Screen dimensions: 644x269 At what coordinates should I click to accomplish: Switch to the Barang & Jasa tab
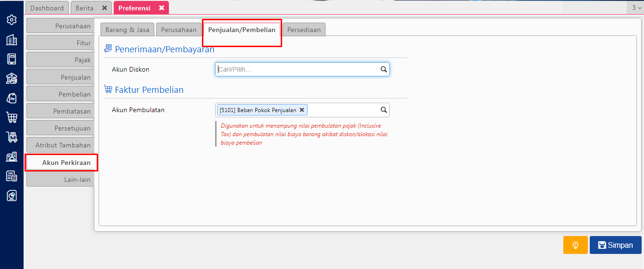(x=127, y=30)
